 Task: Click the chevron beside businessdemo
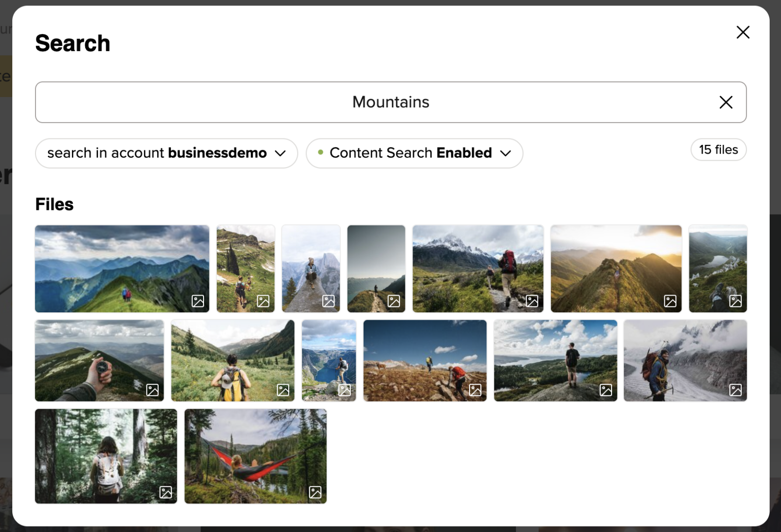click(x=280, y=153)
